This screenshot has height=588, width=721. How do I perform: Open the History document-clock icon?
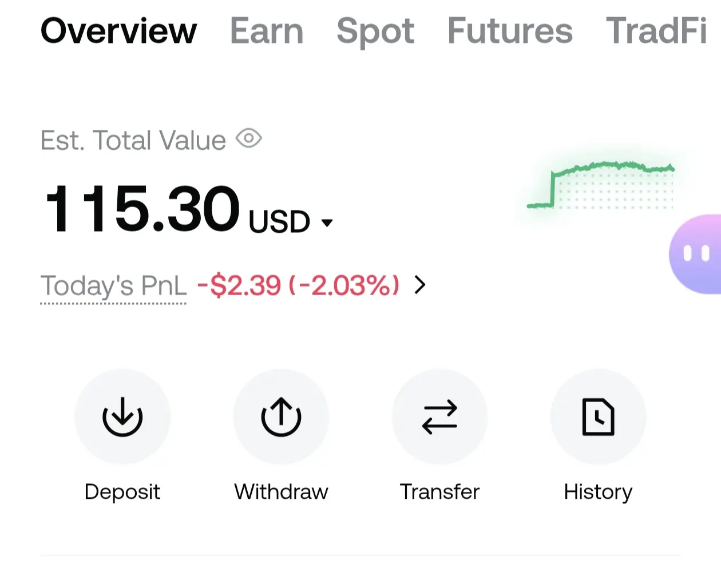click(x=598, y=416)
